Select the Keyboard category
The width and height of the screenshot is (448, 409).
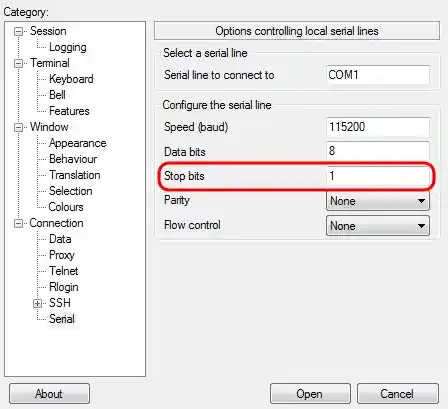(71, 79)
